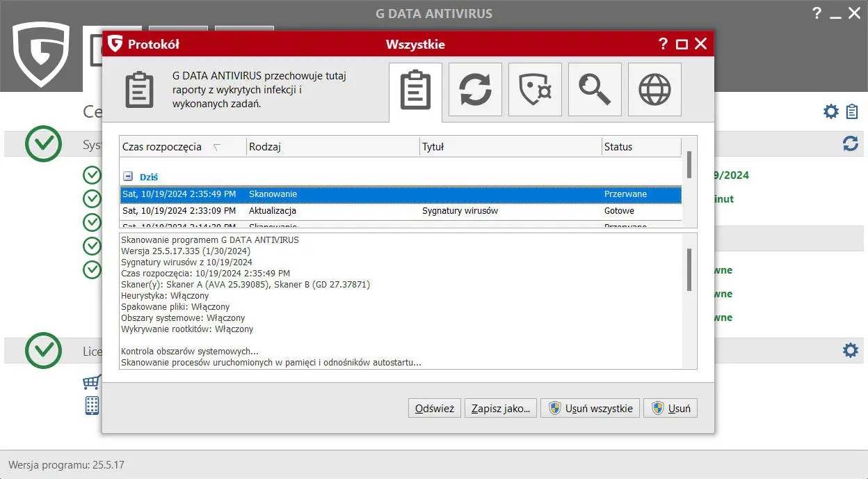Click the shopping cart icon
Image resolution: width=868 pixels, height=479 pixels.
[x=92, y=382]
